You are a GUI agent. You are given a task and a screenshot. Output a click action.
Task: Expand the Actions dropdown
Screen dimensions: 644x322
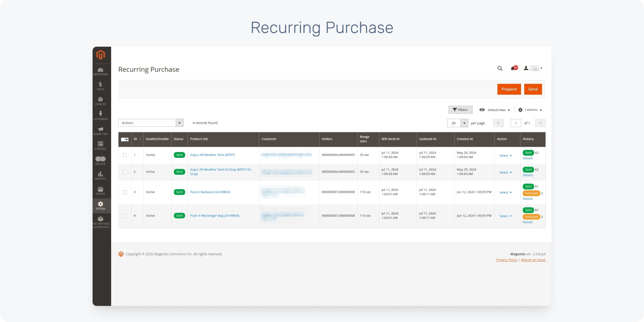[x=151, y=123]
